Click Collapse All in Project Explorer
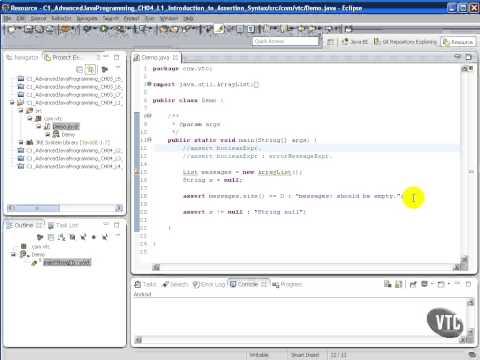Viewport: 480px width, 360px height. (80, 69)
